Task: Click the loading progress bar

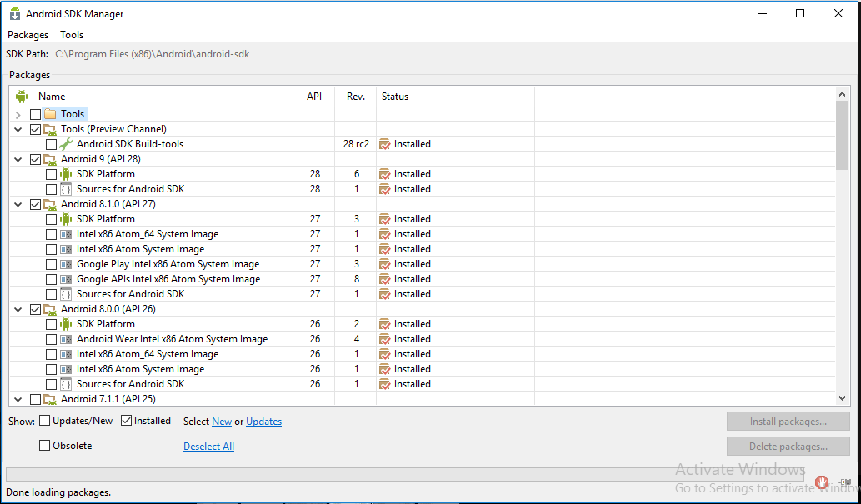Action: click(405, 474)
